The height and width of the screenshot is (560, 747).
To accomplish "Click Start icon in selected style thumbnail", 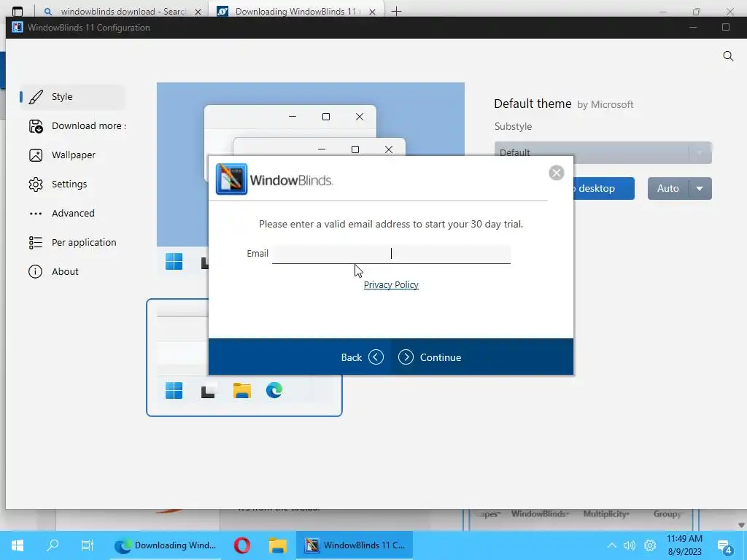I will tap(174, 391).
